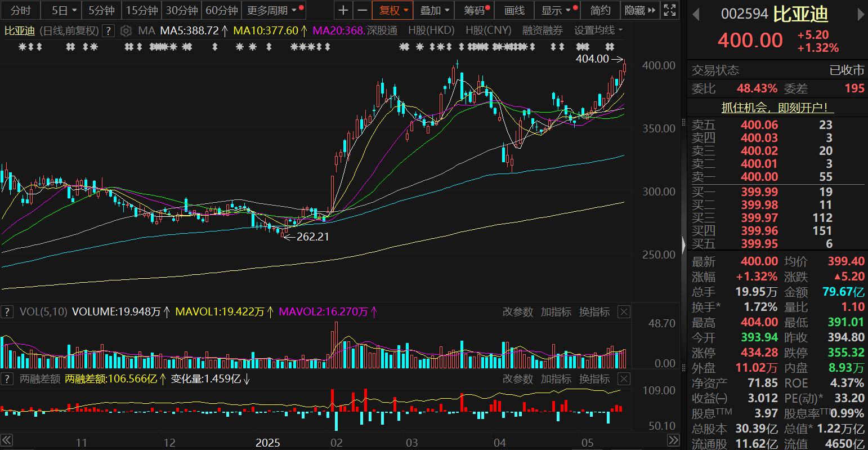The width and height of the screenshot is (868, 450).
Task: Select the MA10:377.60 value
Action: point(265,30)
